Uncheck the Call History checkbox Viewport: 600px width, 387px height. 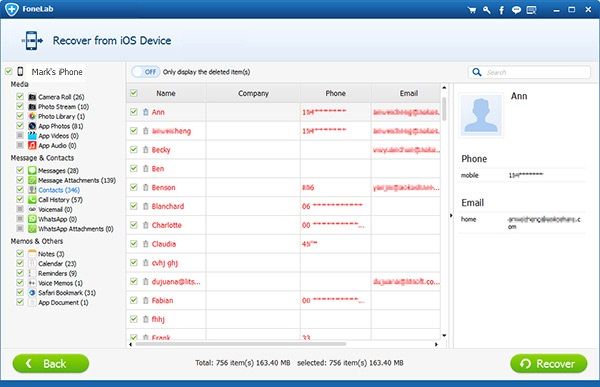click(20, 199)
